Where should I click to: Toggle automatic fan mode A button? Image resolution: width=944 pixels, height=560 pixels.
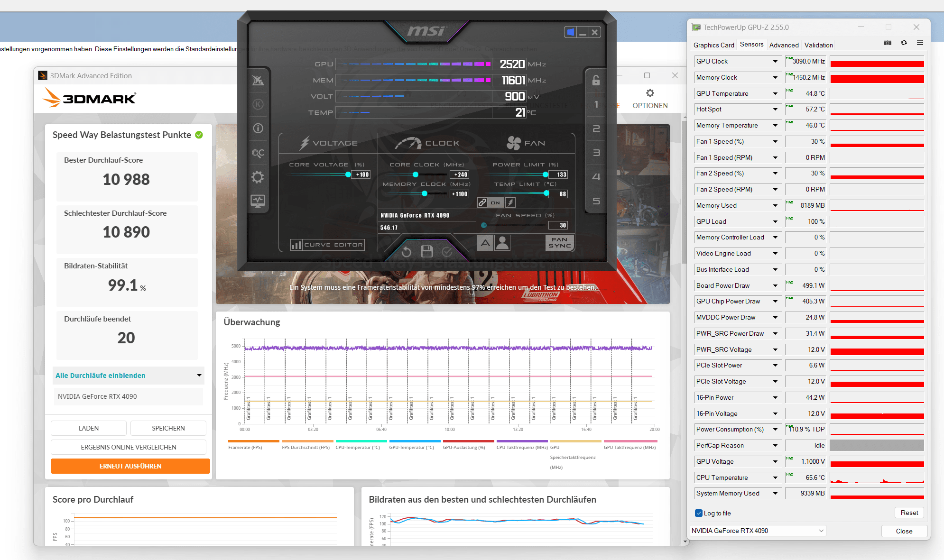pyautogui.click(x=485, y=243)
